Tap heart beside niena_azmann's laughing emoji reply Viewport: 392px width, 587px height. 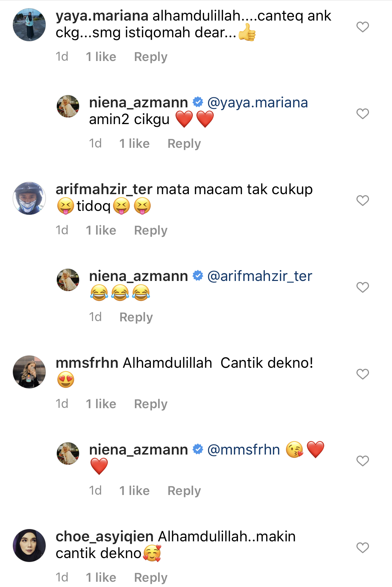point(363,287)
